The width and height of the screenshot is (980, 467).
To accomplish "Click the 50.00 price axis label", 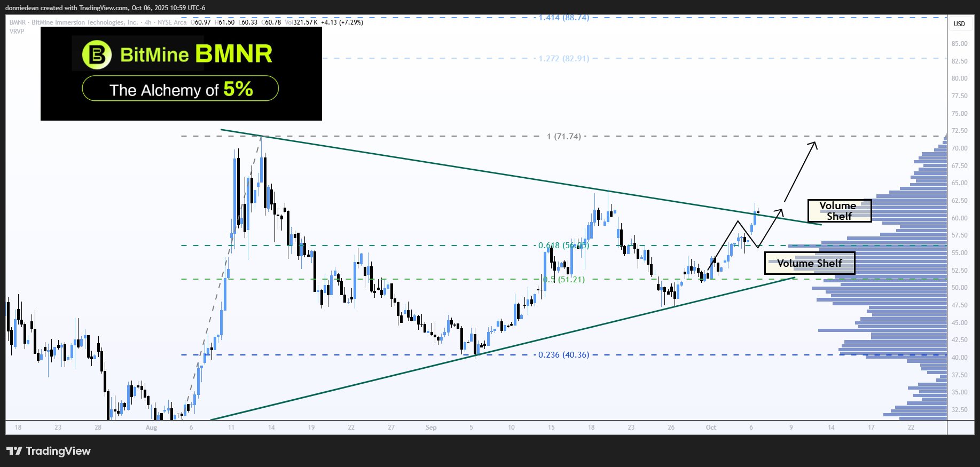I will tap(960, 288).
